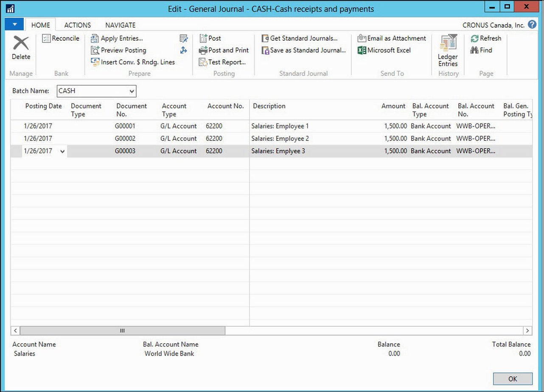The width and height of the screenshot is (544, 392).
Task: Open Apply Entries
Action: point(117,38)
